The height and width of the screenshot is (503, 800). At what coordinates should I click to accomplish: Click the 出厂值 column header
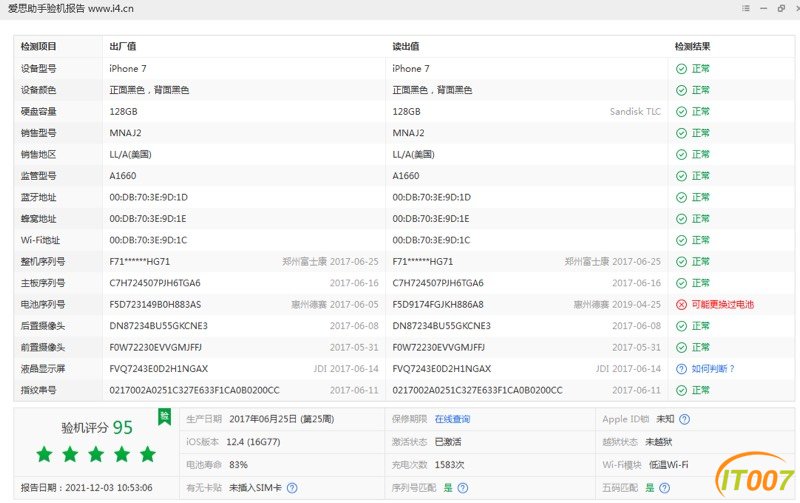tap(122, 46)
